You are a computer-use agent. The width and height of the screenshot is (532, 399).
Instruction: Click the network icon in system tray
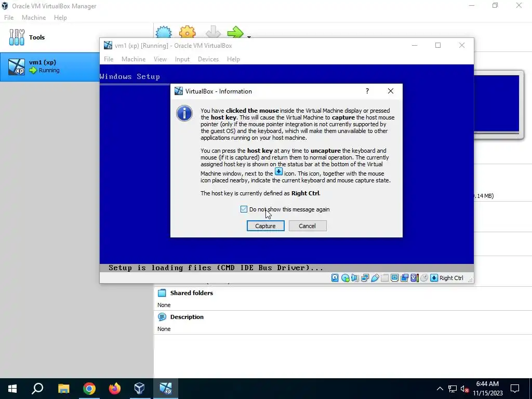coord(453,389)
